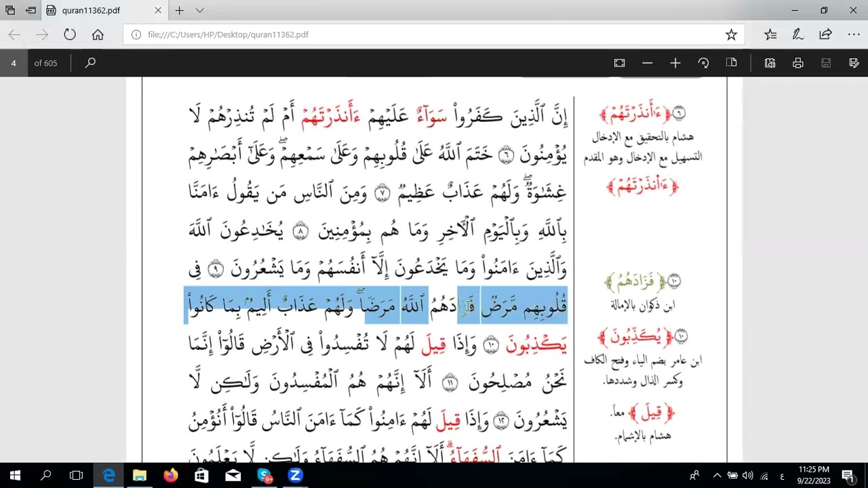Show hidden system tray icons
Image resolution: width=868 pixels, height=488 pixels.
click(x=717, y=476)
